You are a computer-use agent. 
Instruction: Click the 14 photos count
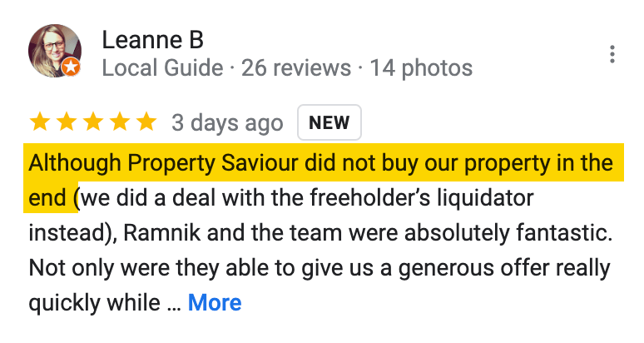point(421,67)
